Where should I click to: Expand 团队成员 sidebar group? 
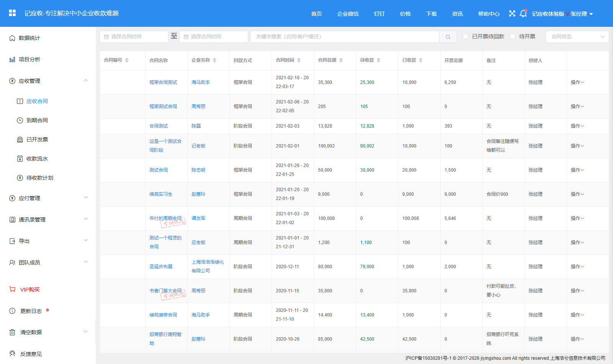pos(48,262)
